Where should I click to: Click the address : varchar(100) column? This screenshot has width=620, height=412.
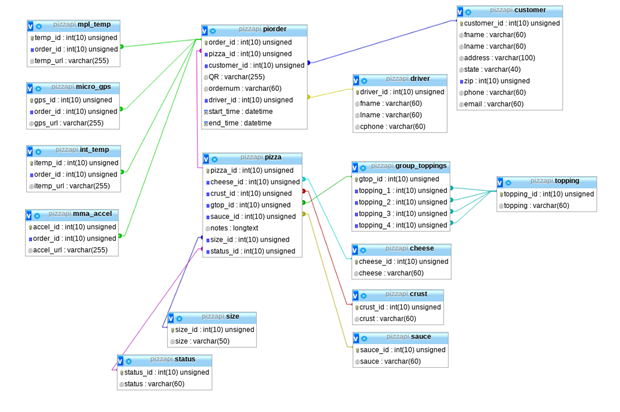(497, 58)
